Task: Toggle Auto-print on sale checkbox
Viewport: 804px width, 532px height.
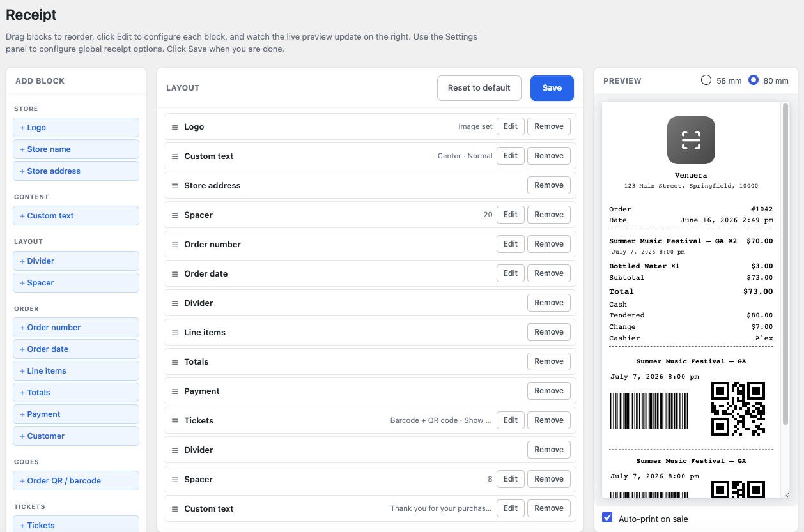Action: pyautogui.click(x=608, y=518)
